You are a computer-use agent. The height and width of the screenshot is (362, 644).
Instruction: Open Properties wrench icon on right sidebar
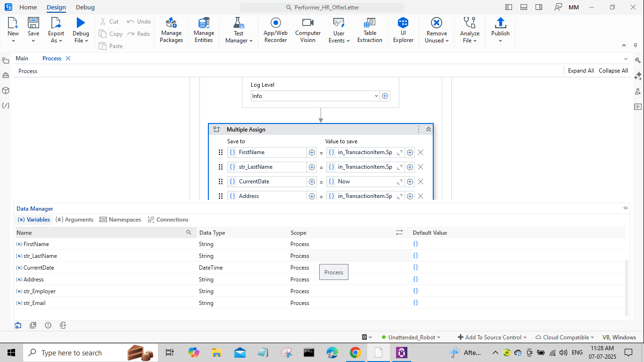point(638,60)
